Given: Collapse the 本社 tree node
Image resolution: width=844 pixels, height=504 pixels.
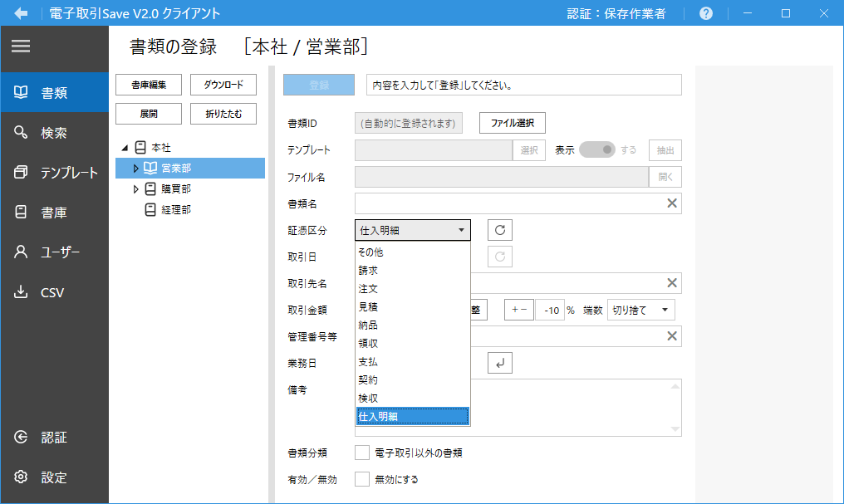Looking at the screenshot, I should [x=125, y=148].
